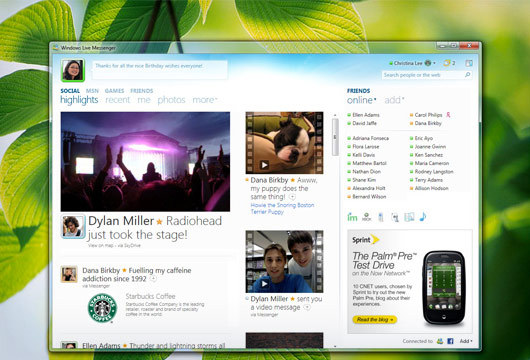Expand the more menu in social tabs
The image size is (530, 360).
click(204, 100)
